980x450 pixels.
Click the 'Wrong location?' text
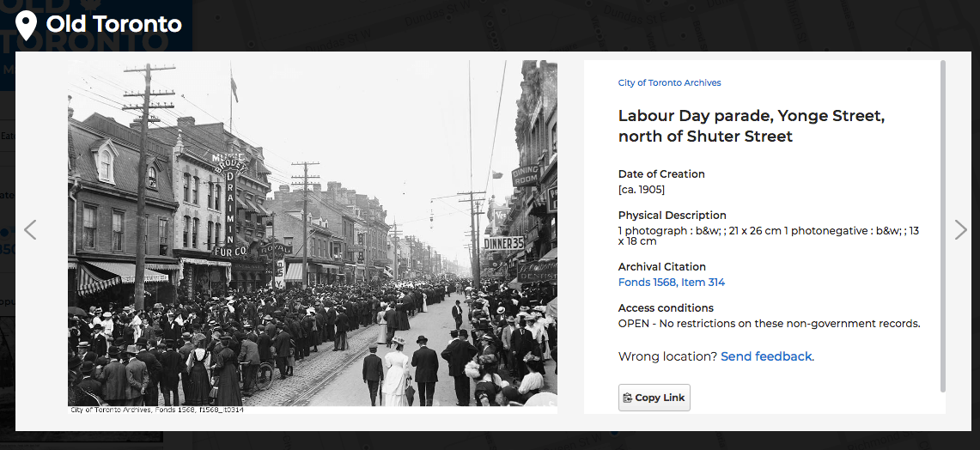[667, 356]
